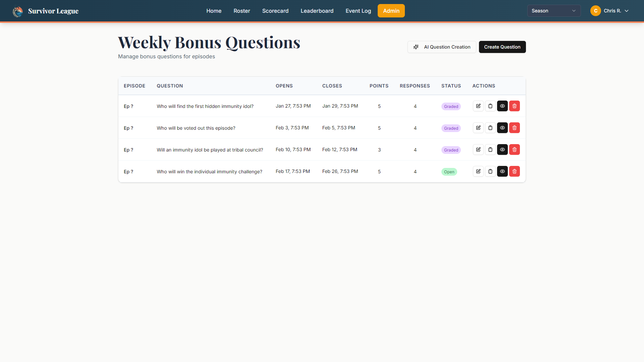Click the POINTS column header
This screenshot has width=644, height=362.
pyautogui.click(x=379, y=86)
